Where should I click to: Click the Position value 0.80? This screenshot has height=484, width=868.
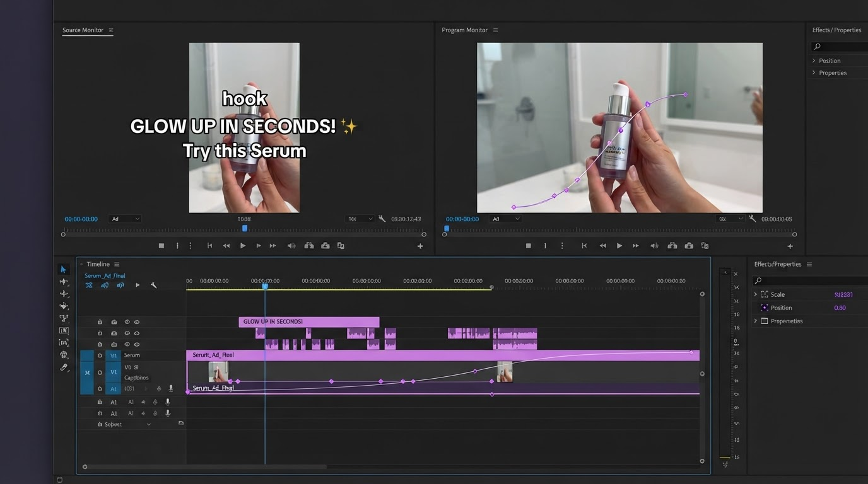click(840, 308)
